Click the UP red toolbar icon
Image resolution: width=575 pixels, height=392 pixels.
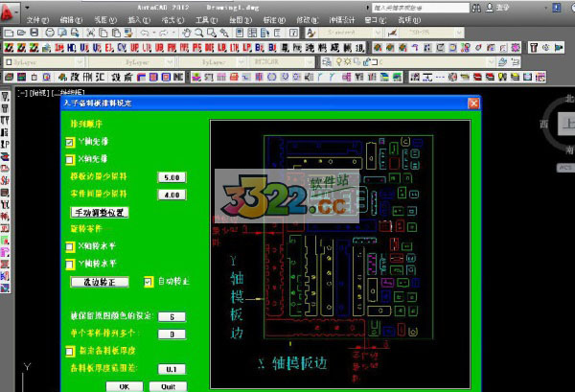[x=134, y=48]
